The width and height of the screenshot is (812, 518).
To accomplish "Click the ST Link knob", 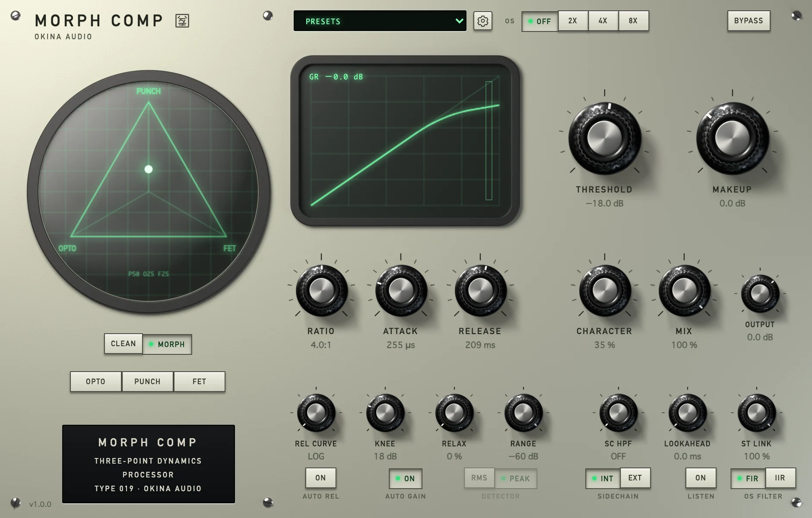I will click(757, 413).
